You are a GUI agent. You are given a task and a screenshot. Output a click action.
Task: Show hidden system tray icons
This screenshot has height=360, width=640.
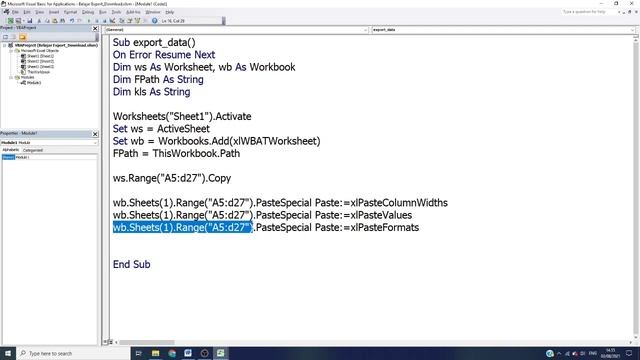(559, 353)
